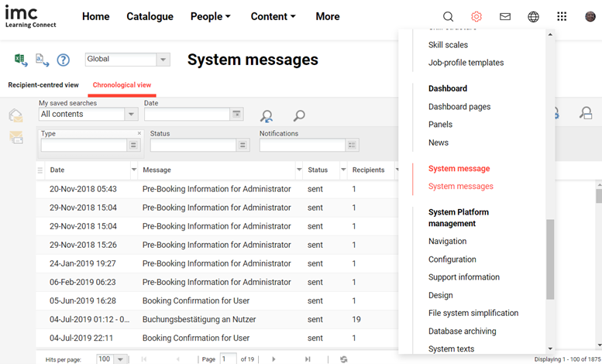Viewport: 602px width, 364px height.
Task: Click the reset search icon
Action: click(x=267, y=116)
